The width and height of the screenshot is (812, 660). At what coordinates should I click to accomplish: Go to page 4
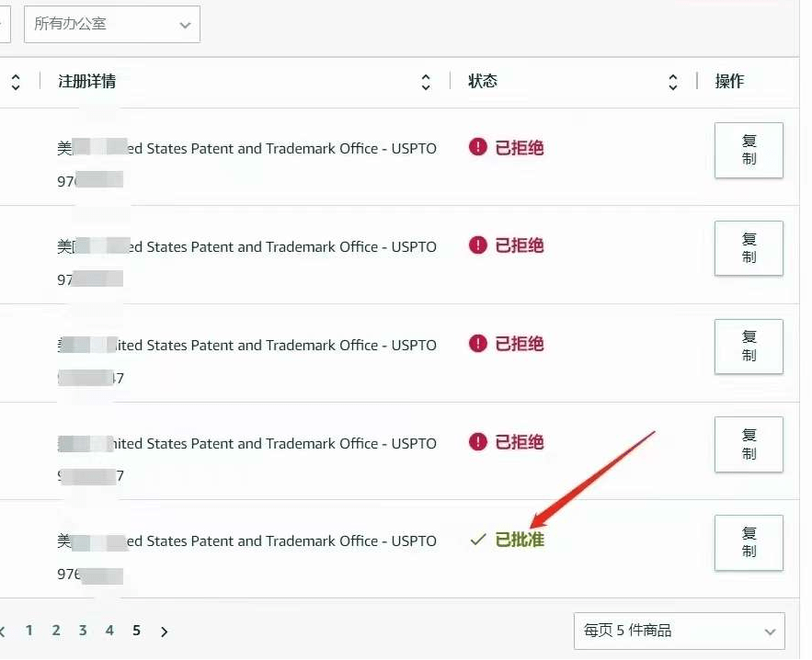(x=109, y=631)
